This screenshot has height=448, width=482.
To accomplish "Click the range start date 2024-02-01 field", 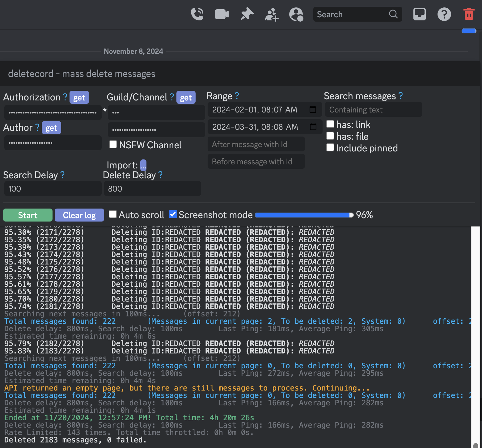I will [x=264, y=109].
